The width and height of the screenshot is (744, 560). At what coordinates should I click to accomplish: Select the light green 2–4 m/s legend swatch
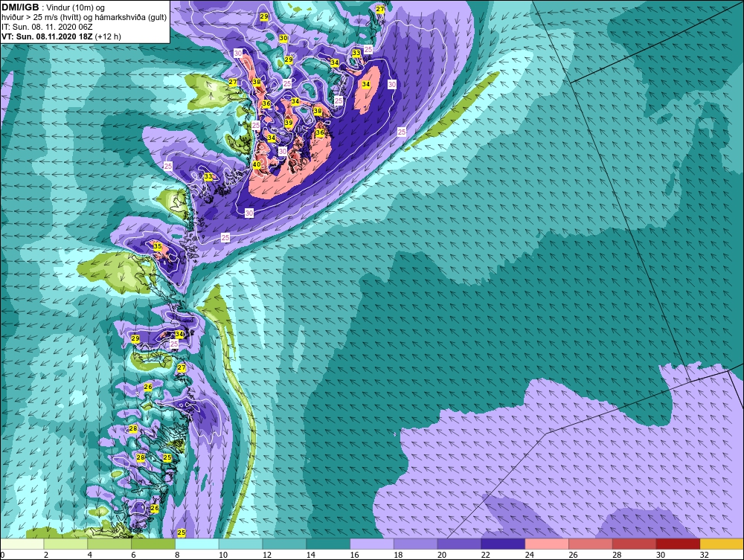point(65,544)
